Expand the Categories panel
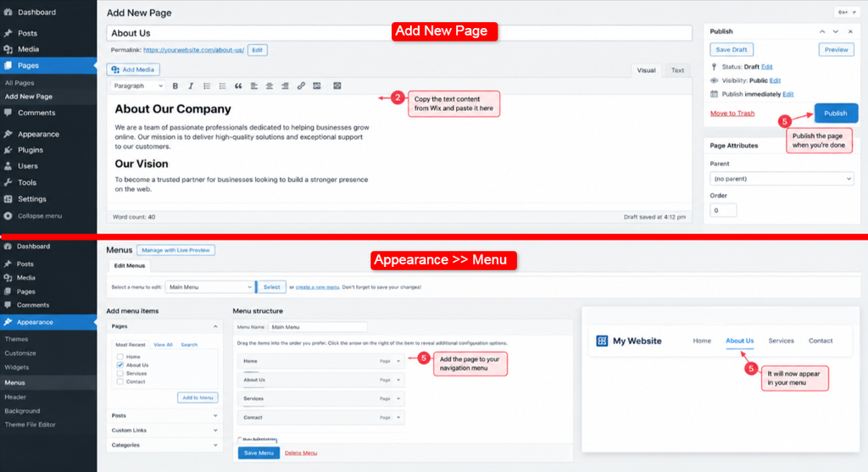Image resolution: width=868 pixels, height=472 pixels. [x=215, y=445]
